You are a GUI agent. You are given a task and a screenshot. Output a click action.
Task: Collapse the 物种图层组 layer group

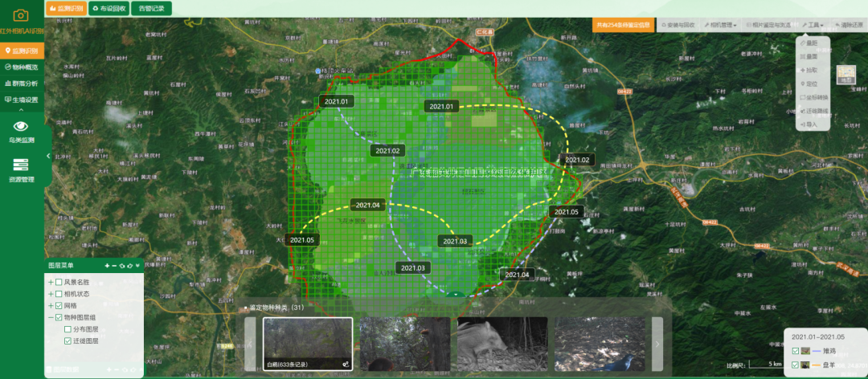[x=51, y=318]
